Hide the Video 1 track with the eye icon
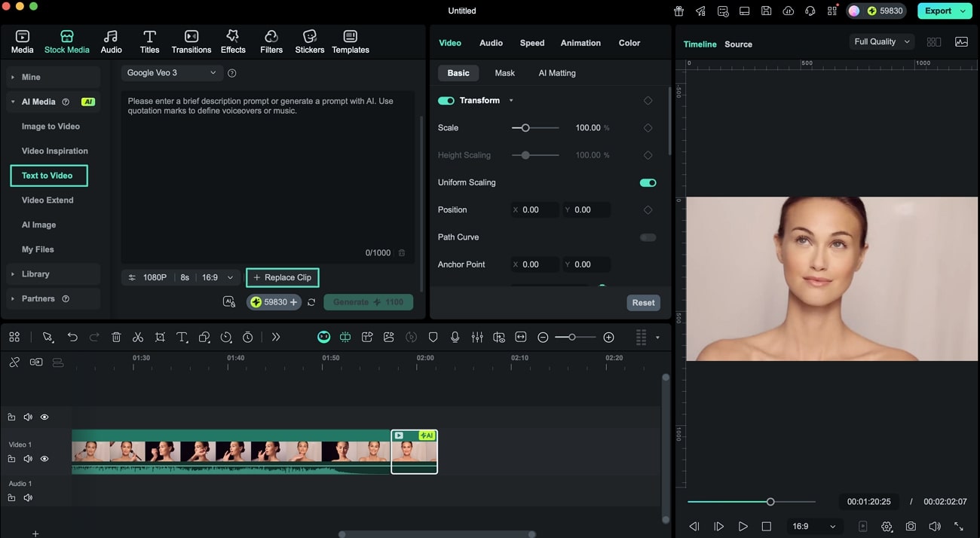980x538 pixels. pyautogui.click(x=44, y=458)
